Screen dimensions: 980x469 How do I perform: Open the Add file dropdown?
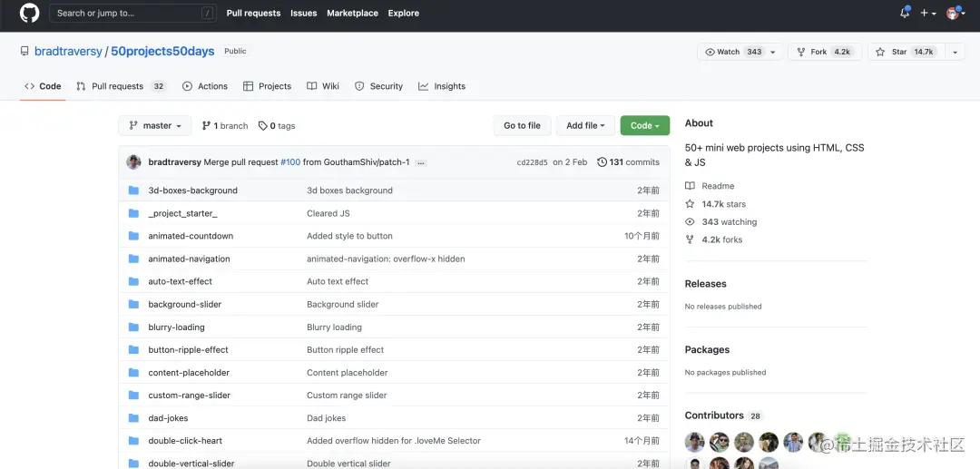click(585, 125)
